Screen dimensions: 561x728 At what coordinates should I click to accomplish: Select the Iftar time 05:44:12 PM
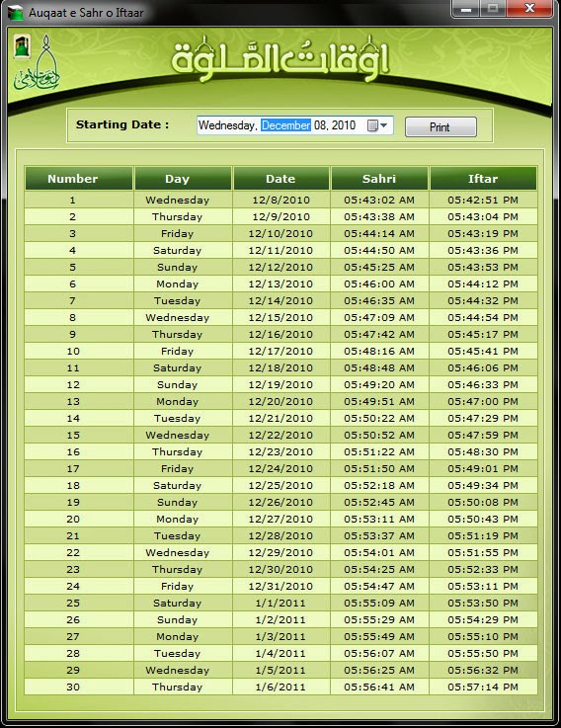(483, 284)
